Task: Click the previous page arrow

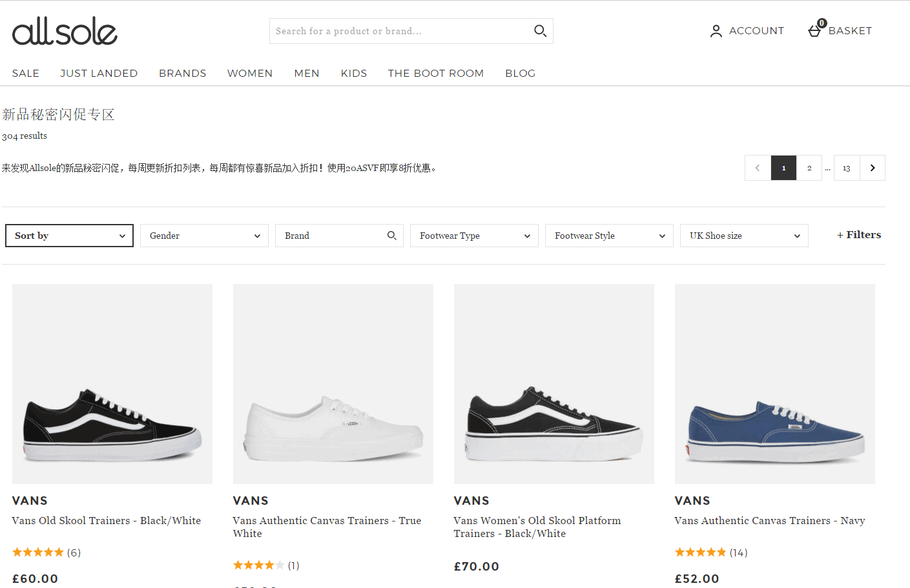Action: click(x=758, y=168)
